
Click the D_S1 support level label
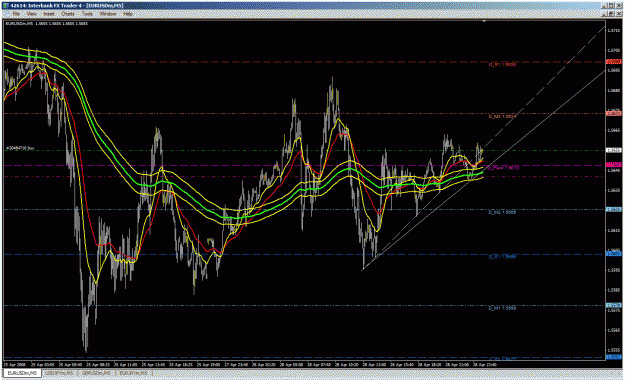[502, 257]
